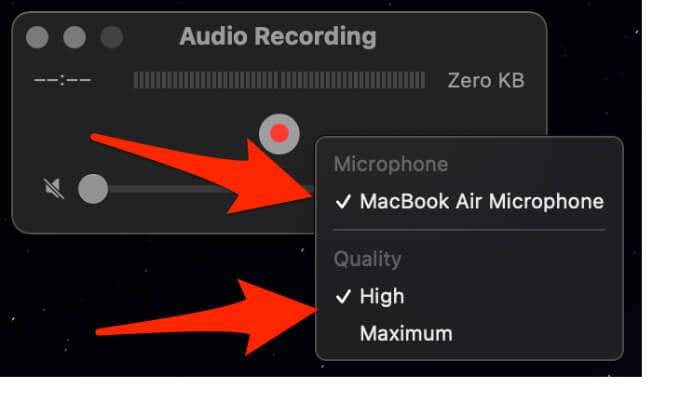Click the Quality section header
This screenshot has width=680, height=415.
click(367, 259)
